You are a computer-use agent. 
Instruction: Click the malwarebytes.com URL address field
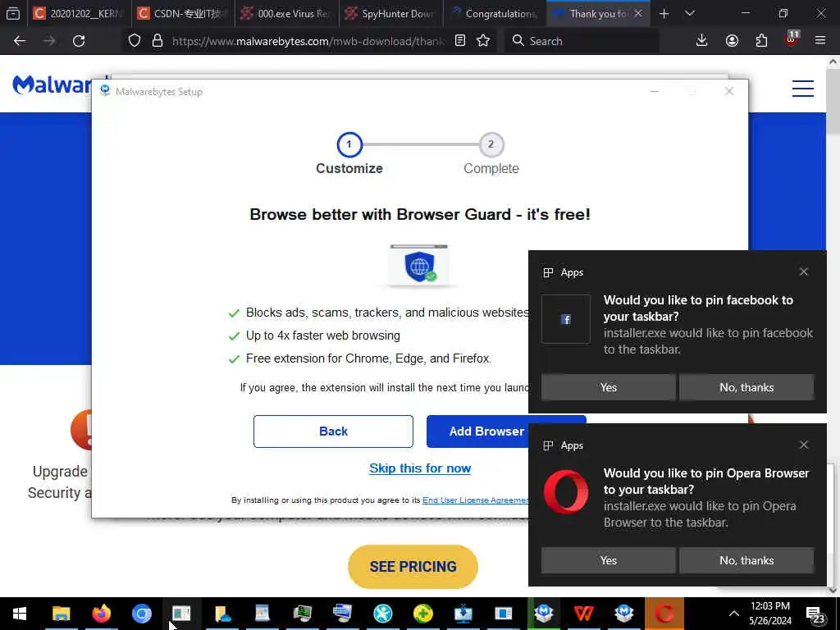(x=308, y=41)
